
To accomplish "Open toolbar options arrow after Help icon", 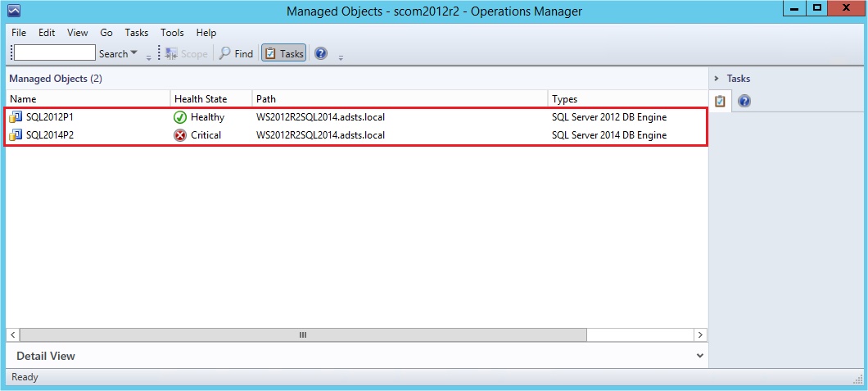I will pyautogui.click(x=341, y=57).
